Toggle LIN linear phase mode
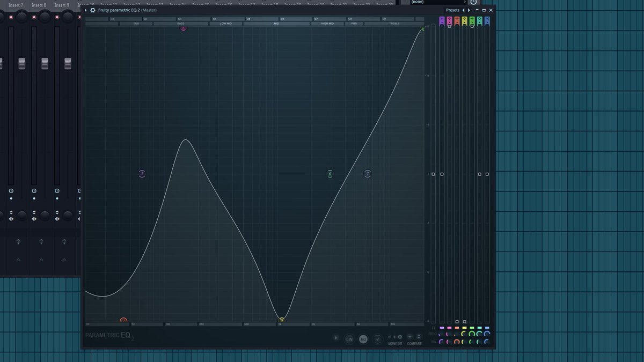 coord(349,338)
